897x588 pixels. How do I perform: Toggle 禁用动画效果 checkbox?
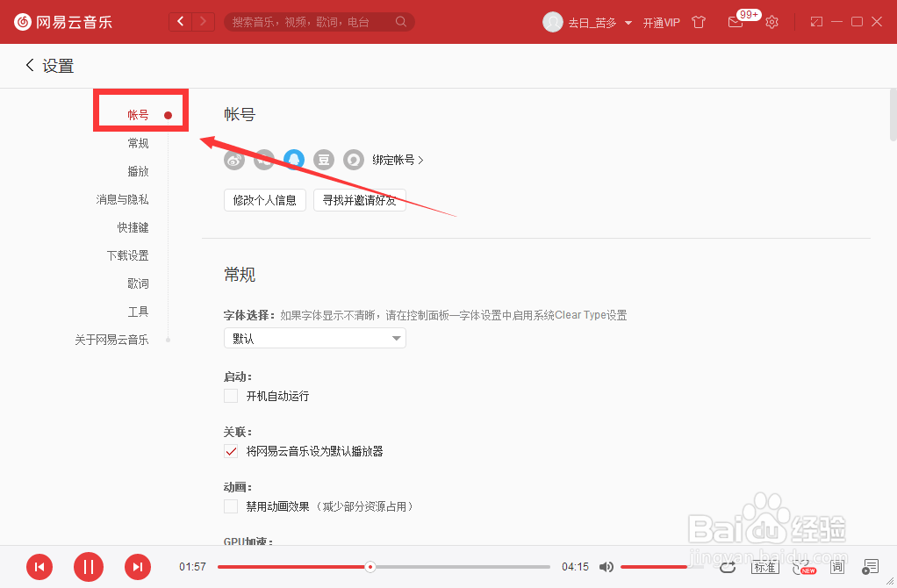[x=231, y=506]
